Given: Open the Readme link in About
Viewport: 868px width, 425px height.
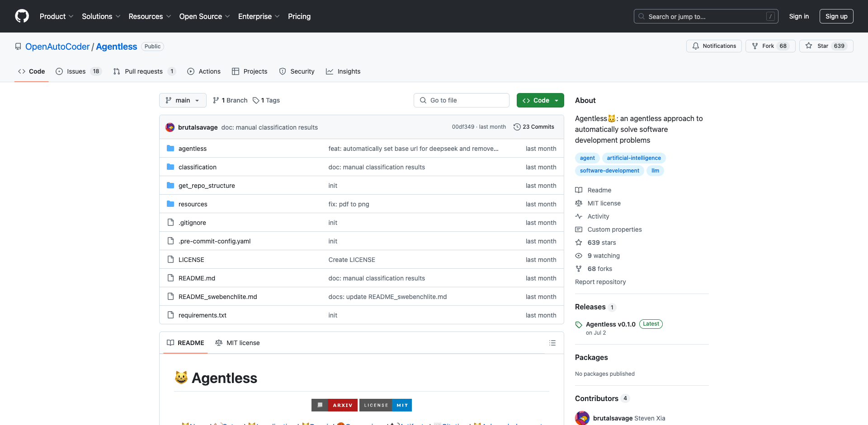Looking at the screenshot, I should (x=593, y=190).
